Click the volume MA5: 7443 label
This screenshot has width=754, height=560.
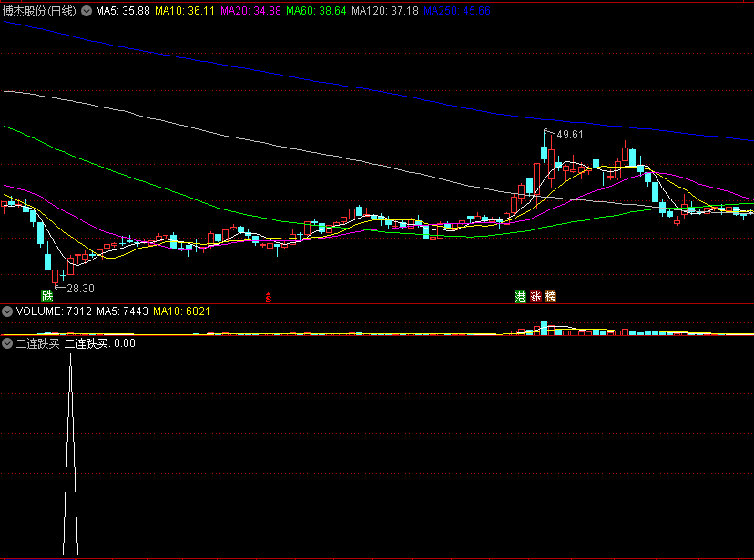point(122,311)
